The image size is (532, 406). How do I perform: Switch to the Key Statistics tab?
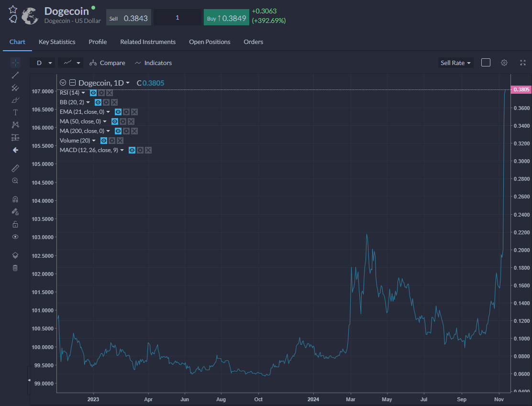click(x=57, y=42)
